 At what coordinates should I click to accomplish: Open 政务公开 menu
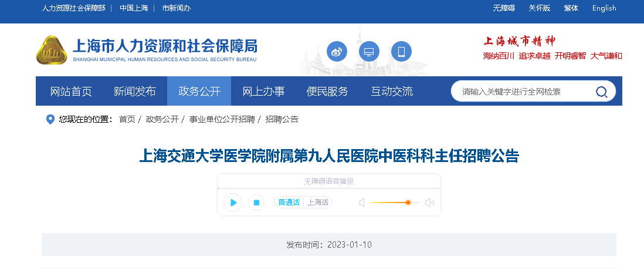click(199, 91)
